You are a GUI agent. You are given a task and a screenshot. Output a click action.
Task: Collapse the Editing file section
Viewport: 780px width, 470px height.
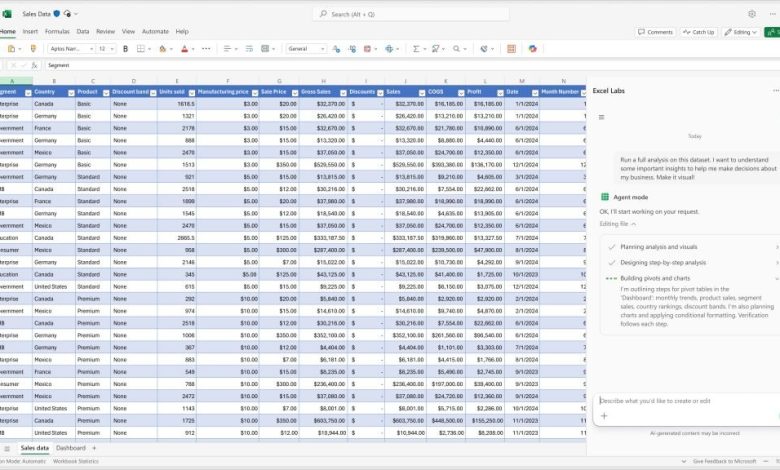tap(633, 224)
